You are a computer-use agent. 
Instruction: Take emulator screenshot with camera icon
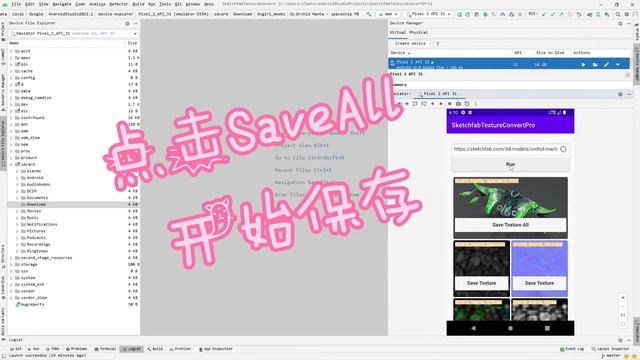click(x=458, y=104)
